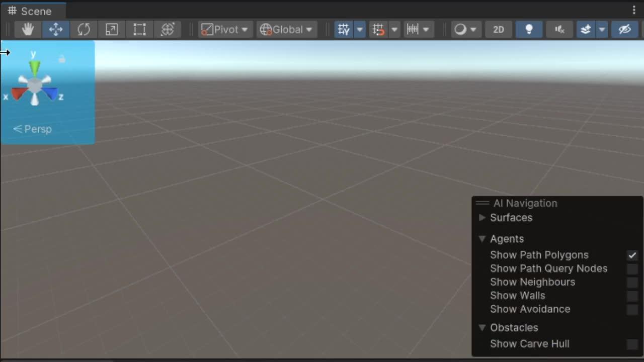Select the Rect transform tool
Image resolution: width=644 pixels, height=362 pixels.
pyautogui.click(x=139, y=29)
